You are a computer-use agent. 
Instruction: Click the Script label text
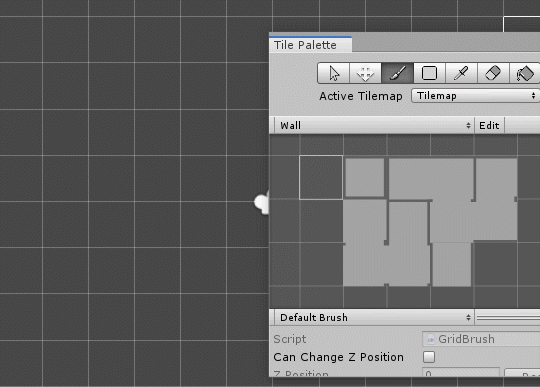coord(290,339)
